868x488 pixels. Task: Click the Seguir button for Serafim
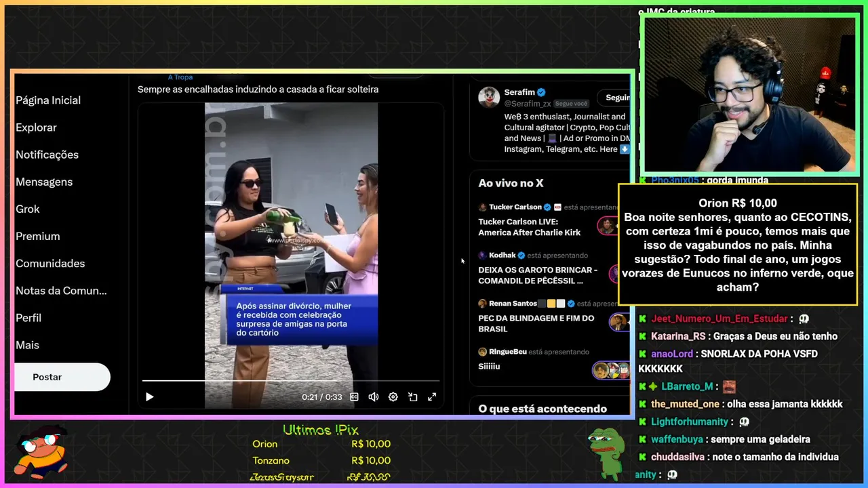(614, 98)
